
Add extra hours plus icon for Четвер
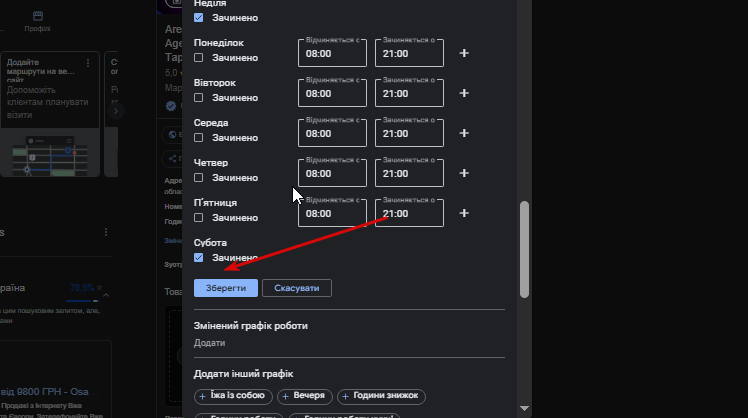pos(464,173)
